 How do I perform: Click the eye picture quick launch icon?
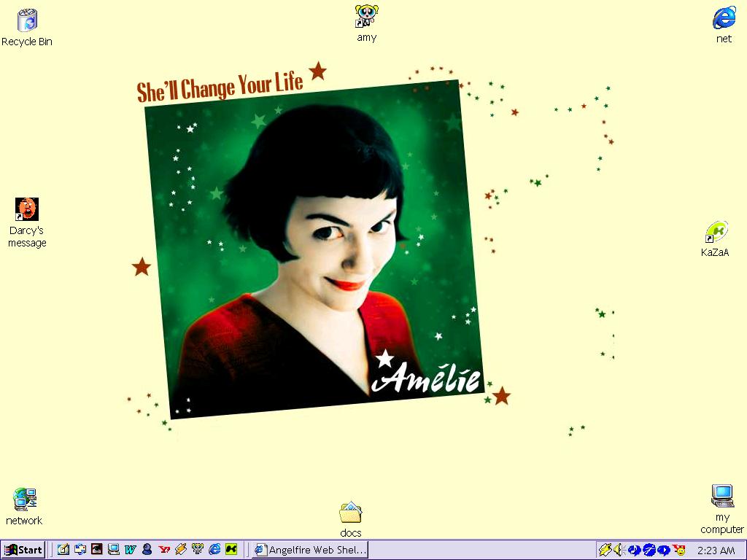click(97, 550)
